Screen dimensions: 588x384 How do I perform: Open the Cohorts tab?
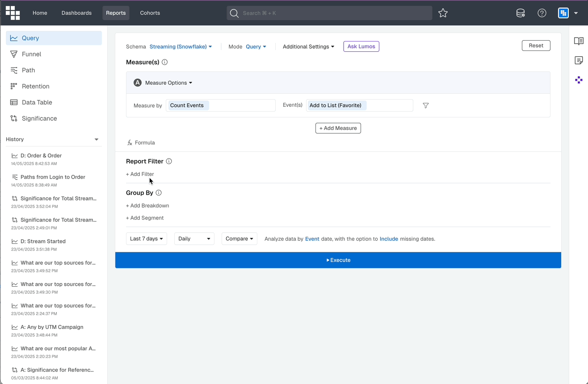(x=150, y=13)
